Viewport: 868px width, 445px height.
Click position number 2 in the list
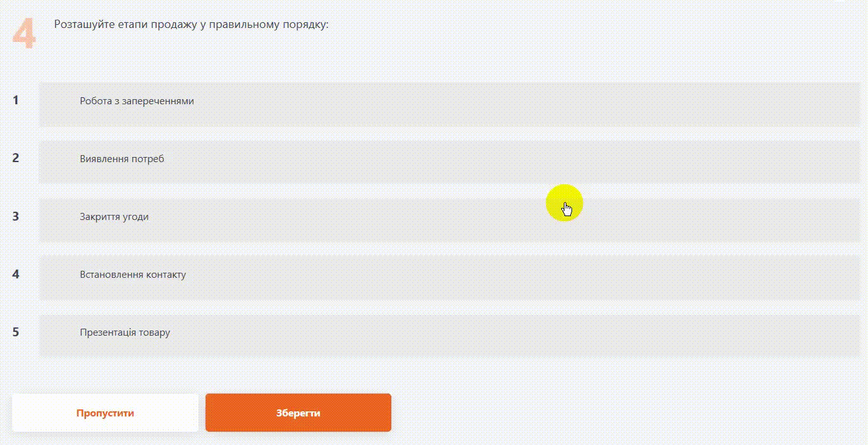[16, 158]
